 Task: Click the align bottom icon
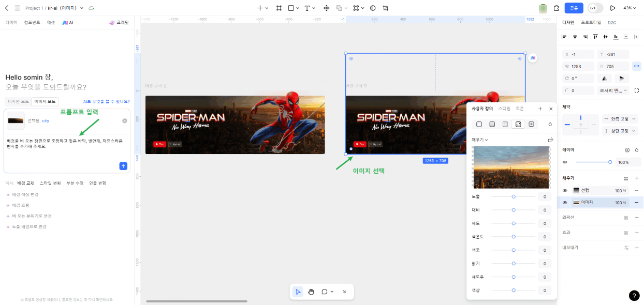click(x=616, y=37)
